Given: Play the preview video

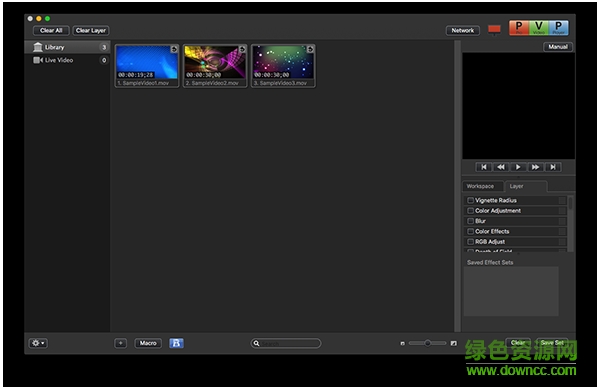Looking at the screenshot, I should (x=518, y=167).
